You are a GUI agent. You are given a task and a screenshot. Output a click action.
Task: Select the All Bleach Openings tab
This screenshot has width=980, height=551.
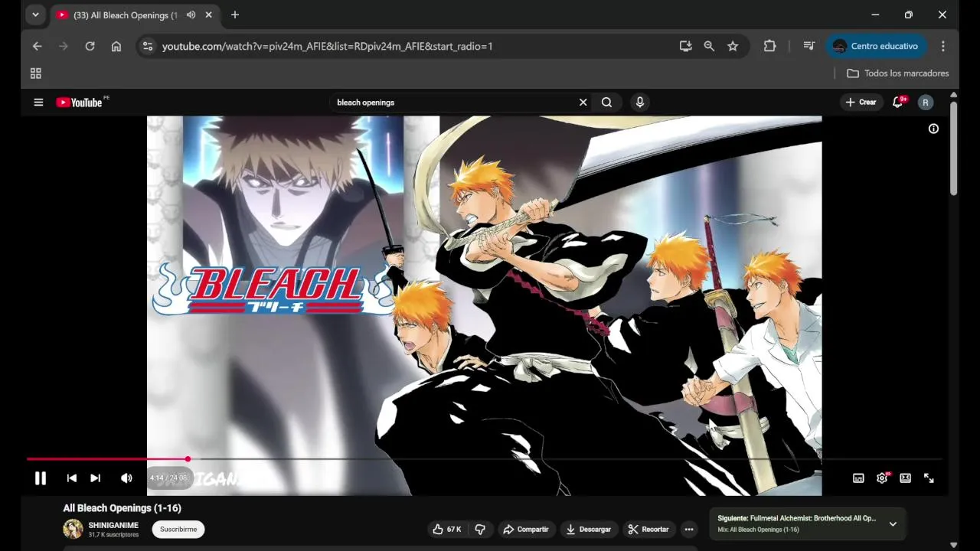(x=126, y=15)
